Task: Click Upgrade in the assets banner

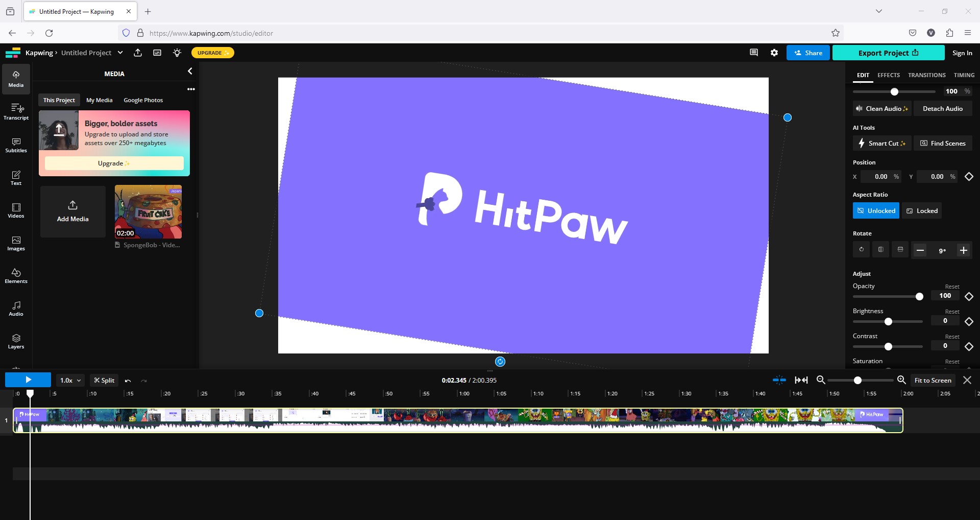Action: 114,163
